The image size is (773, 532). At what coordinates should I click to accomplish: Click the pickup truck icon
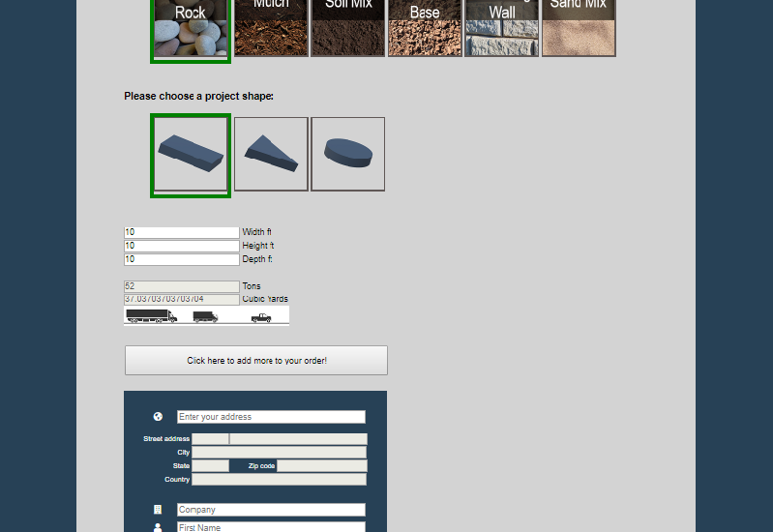point(261,317)
